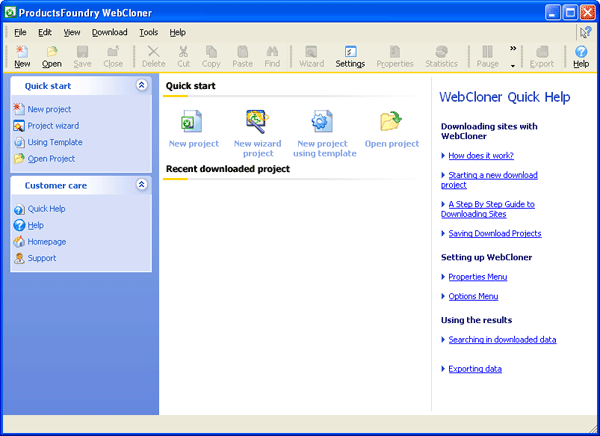Open the File menu
600x436 pixels.
coord(20,33)
